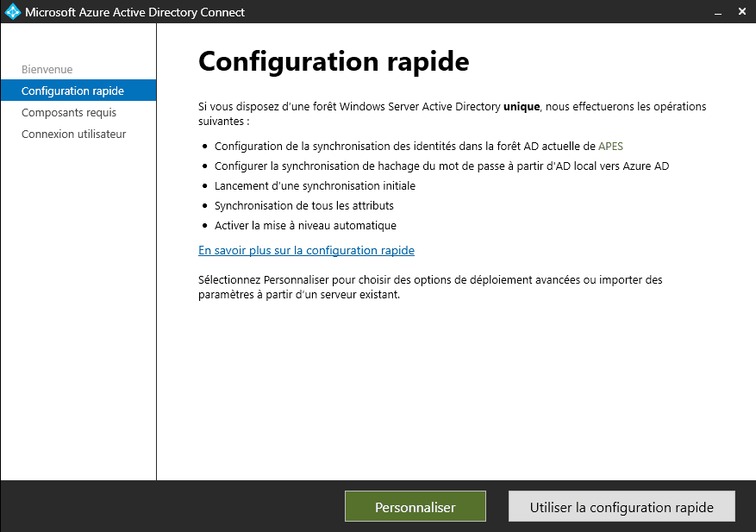Click the APES forest name

tap(610, 146)
